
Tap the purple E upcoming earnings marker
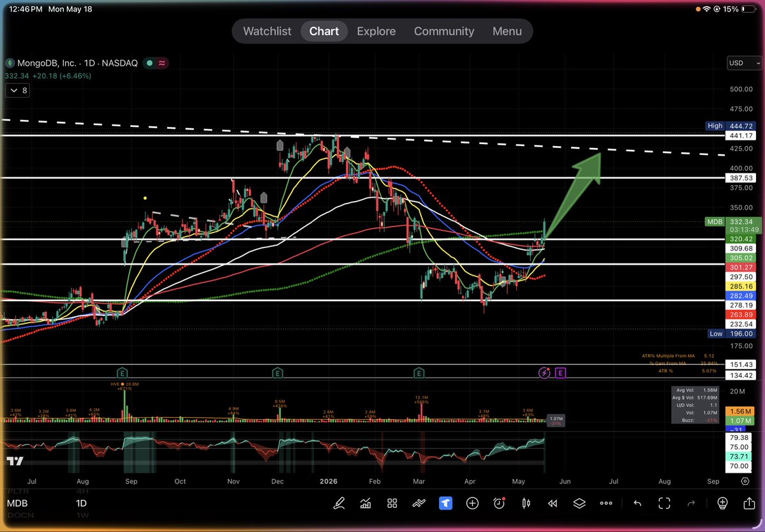(560, 373)
